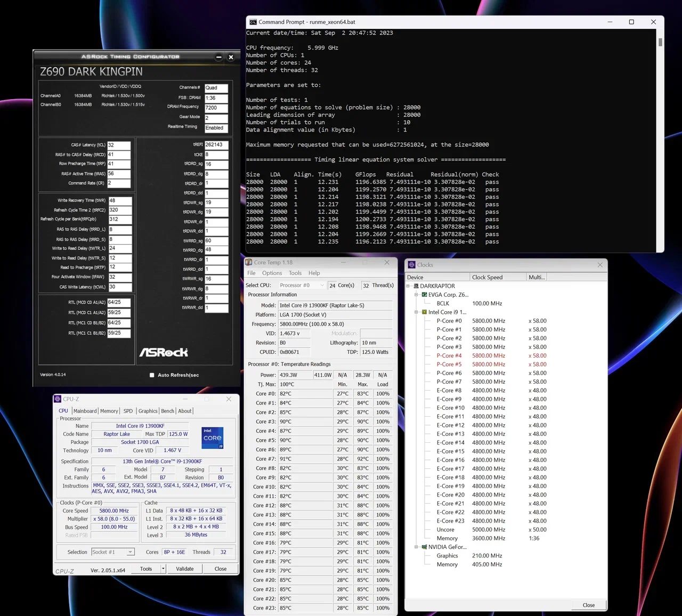Switch to the Graphics tab in CPU-Z

click(x=148, y=411)
